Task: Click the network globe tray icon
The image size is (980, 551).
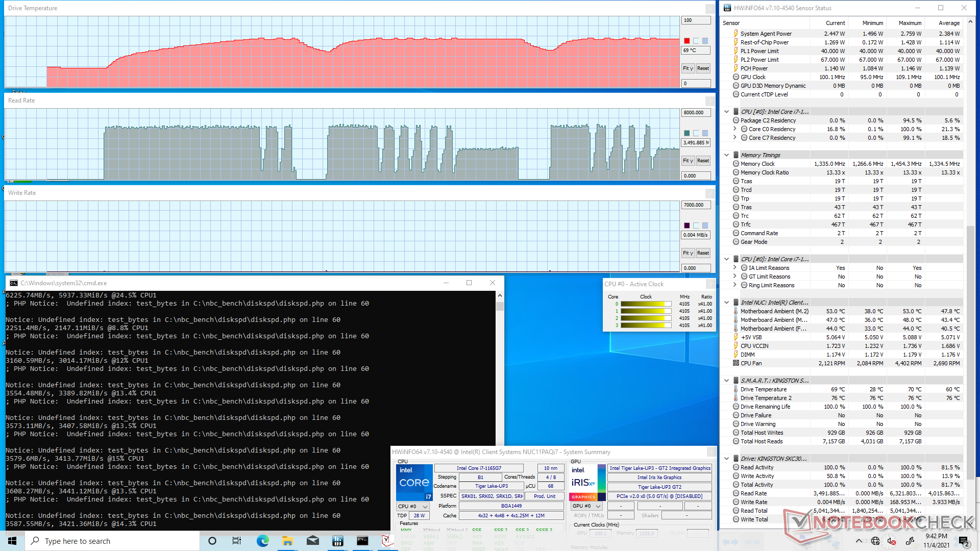Action: tap(875, 541)
